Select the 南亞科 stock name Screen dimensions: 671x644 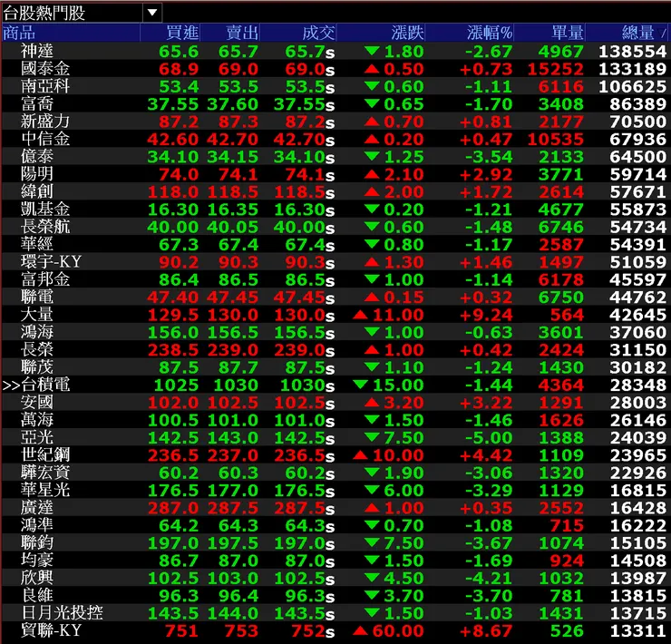pos(45,86)
